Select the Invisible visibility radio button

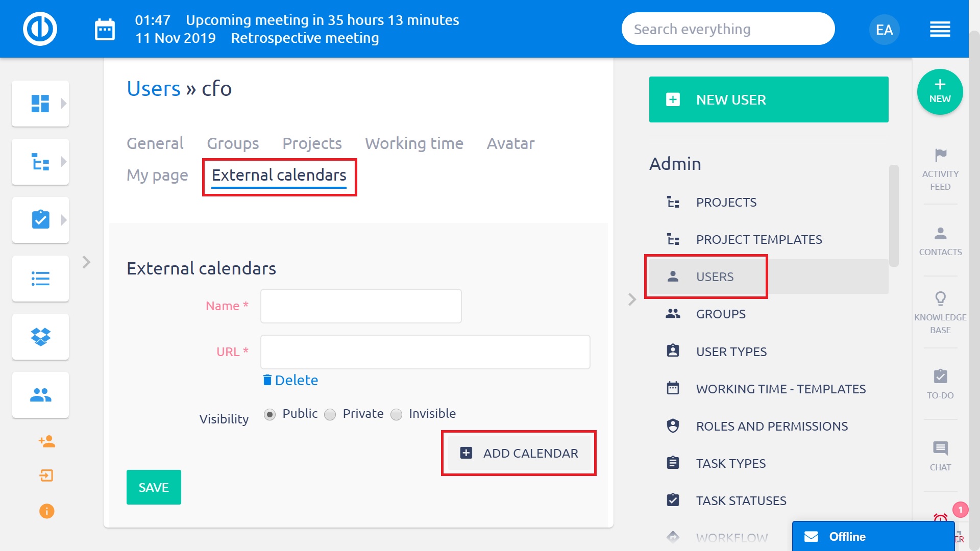(x=397, y=414)
